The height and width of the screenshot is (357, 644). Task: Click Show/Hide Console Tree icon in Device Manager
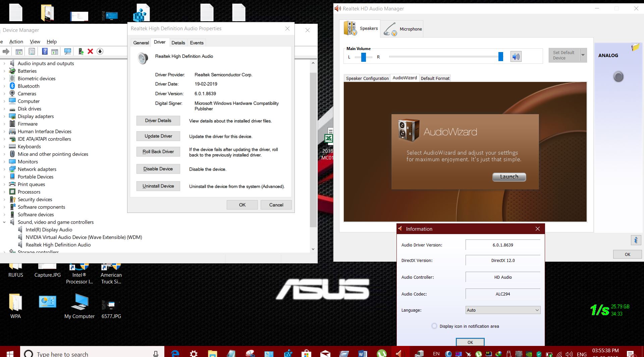pyautogui.click(x=19, y=51)
